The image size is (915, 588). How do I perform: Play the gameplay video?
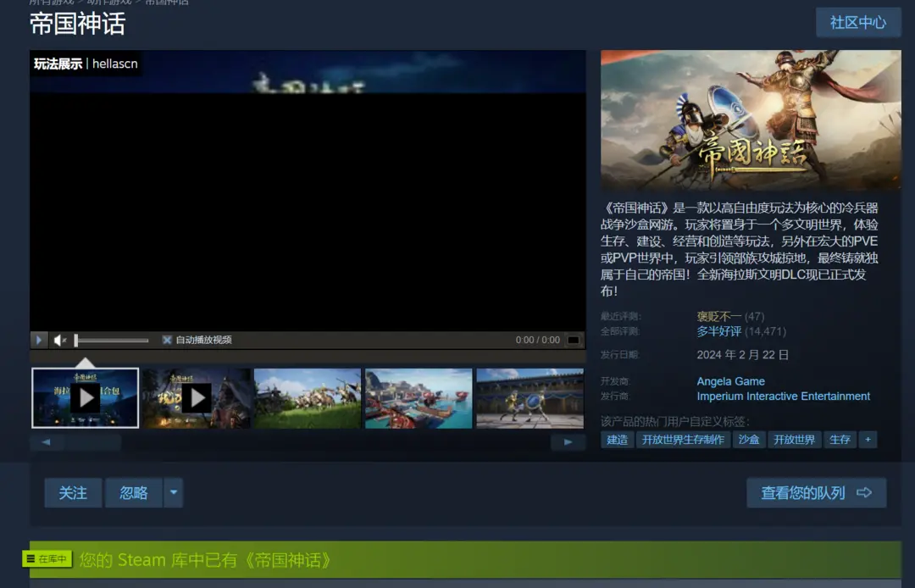(39, 340)
